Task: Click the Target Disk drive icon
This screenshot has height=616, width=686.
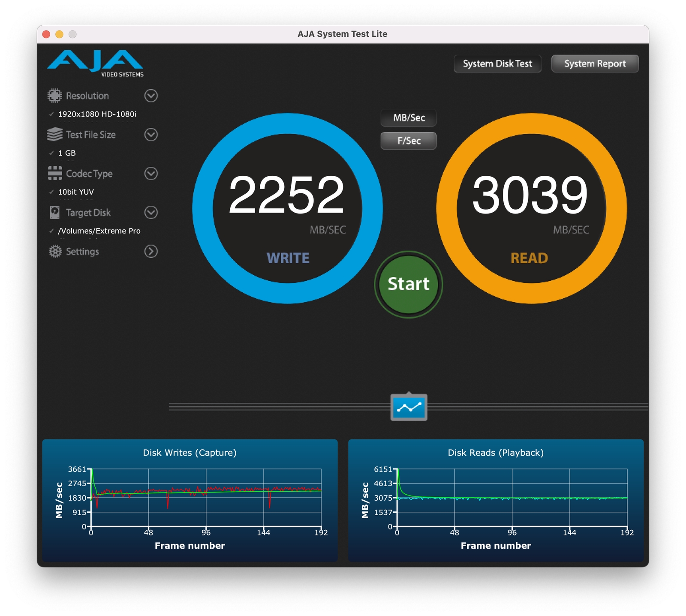Action: 55,212
